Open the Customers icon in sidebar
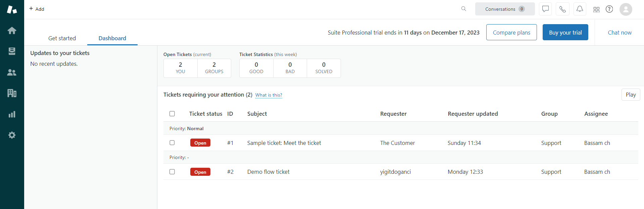 (x=12, y=72)
